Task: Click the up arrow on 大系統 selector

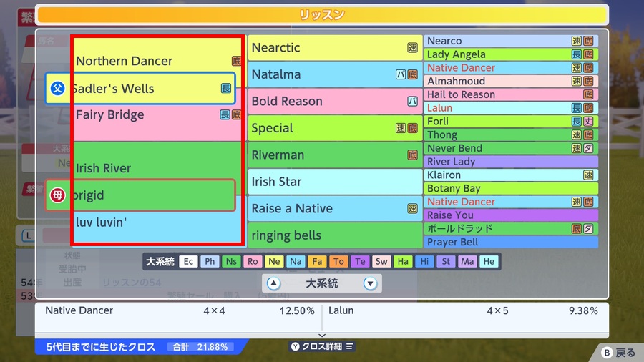Action: click(273, 283)
